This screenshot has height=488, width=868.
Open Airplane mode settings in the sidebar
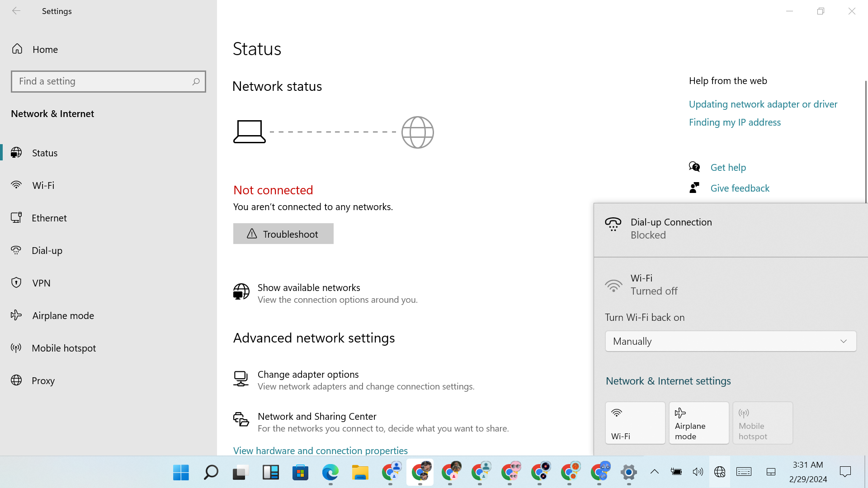[63, 315]
